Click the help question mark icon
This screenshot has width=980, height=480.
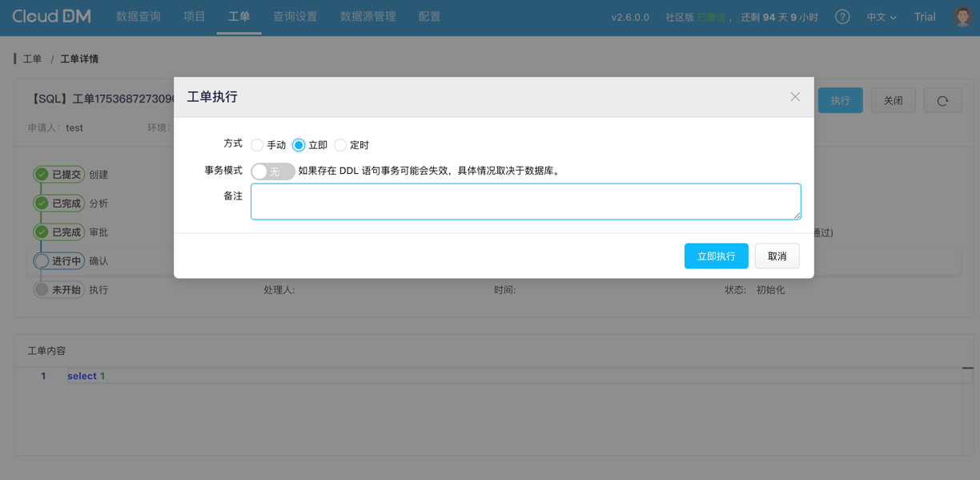[841, 16]
